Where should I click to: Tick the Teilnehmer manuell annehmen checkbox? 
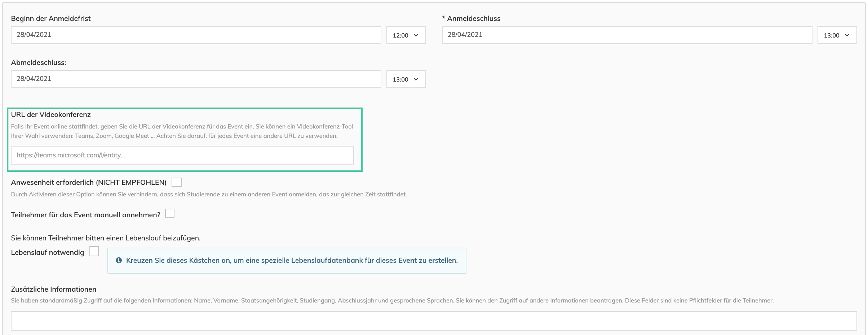(170, 214)
